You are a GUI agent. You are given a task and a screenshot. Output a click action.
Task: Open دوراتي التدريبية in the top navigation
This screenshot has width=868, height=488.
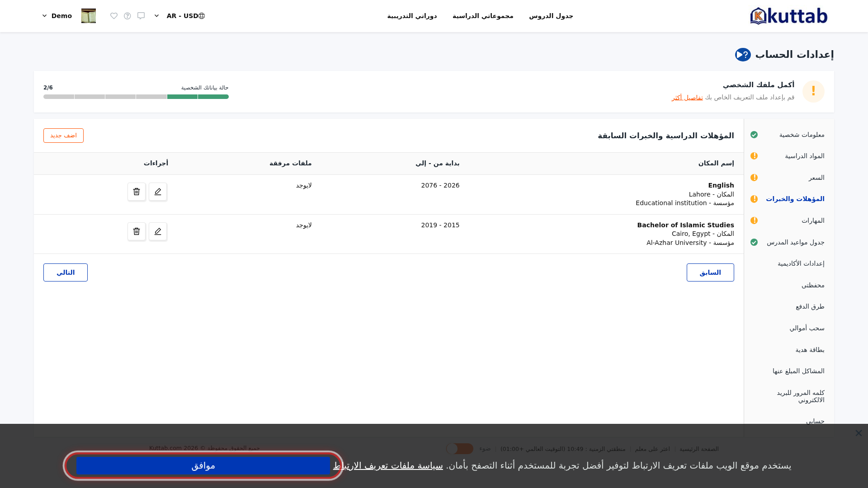tap(412, 16)
